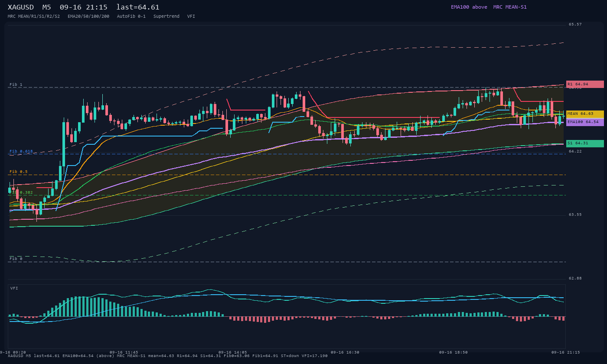The width and height of the screenshot is (607, 364).
Task: Click the M5 timeframe label in title
Action: (46, 7)
